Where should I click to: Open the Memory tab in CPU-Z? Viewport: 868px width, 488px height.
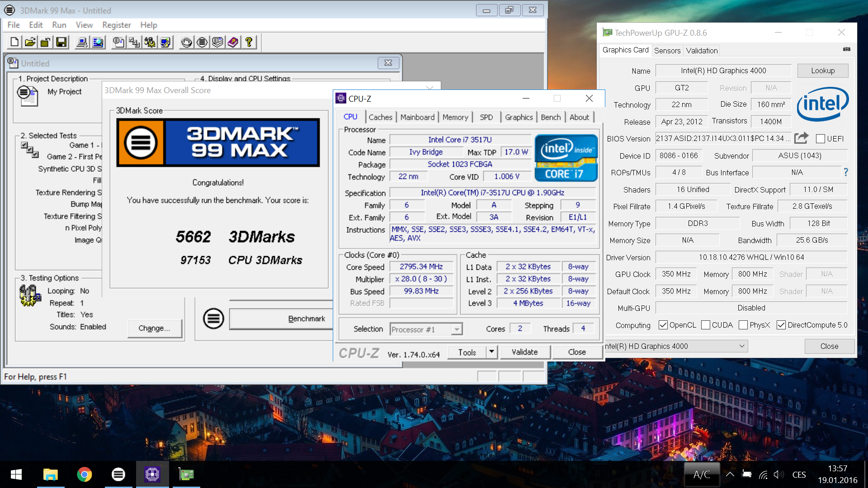point(455,117)
